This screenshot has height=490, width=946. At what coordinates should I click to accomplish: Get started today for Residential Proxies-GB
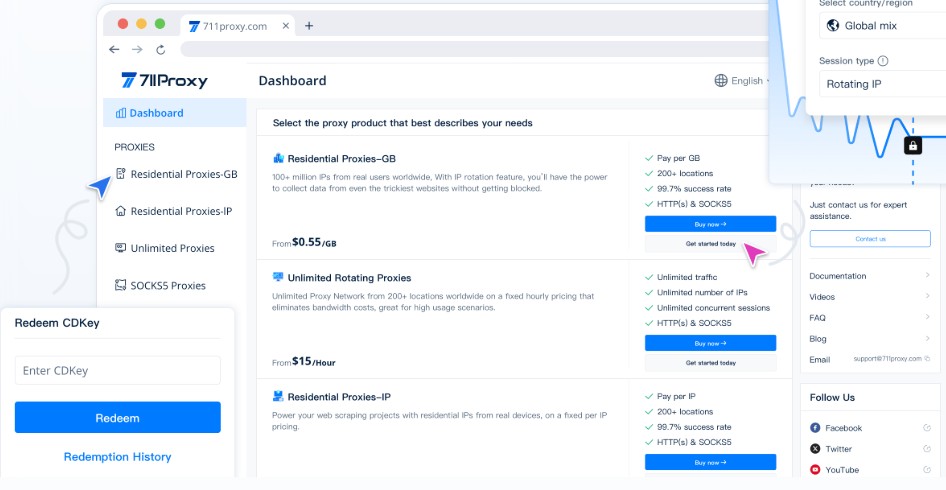(x=710, y=244)
